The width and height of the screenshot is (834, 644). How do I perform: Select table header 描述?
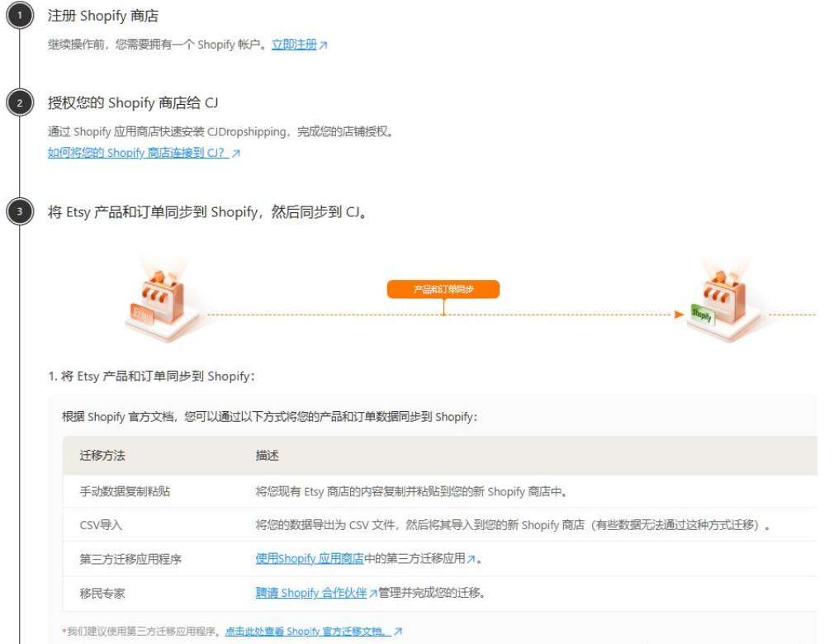click(x=267, y=456)
